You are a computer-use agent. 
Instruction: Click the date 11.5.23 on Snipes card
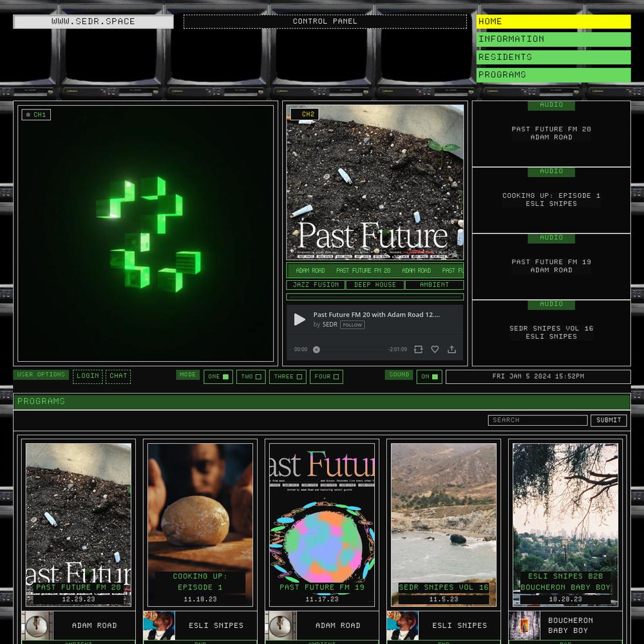(444, 599)
